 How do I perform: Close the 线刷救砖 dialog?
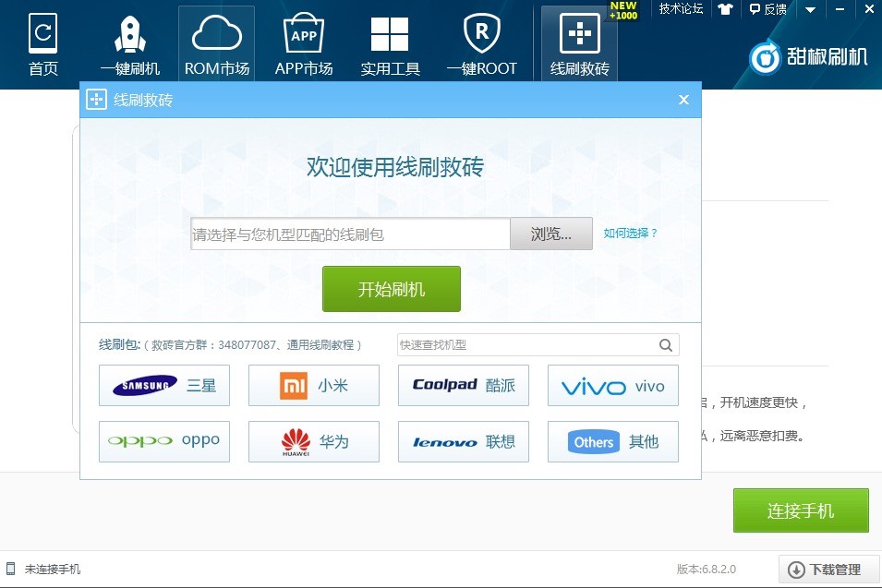683,100
